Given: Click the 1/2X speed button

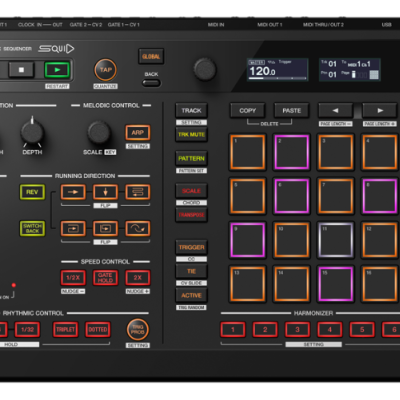Looking at the screenshot, I should 73,278.
